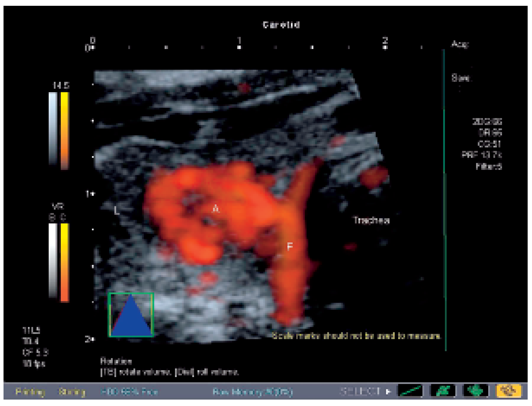Viewport: 532px width, 406px height.
Task: Click the F annotation on the vessel
Action: [290, 247]
